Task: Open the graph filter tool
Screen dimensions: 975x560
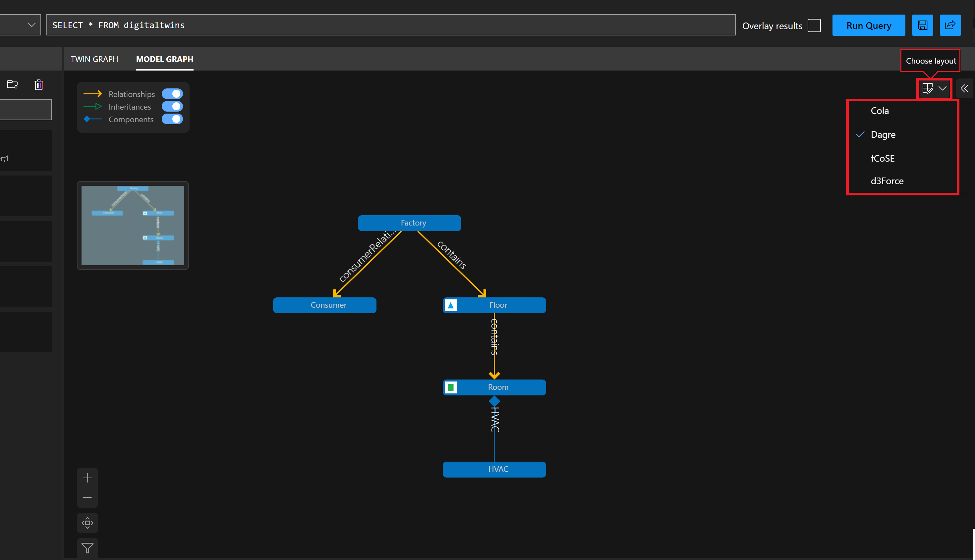Action: (87, 548)
